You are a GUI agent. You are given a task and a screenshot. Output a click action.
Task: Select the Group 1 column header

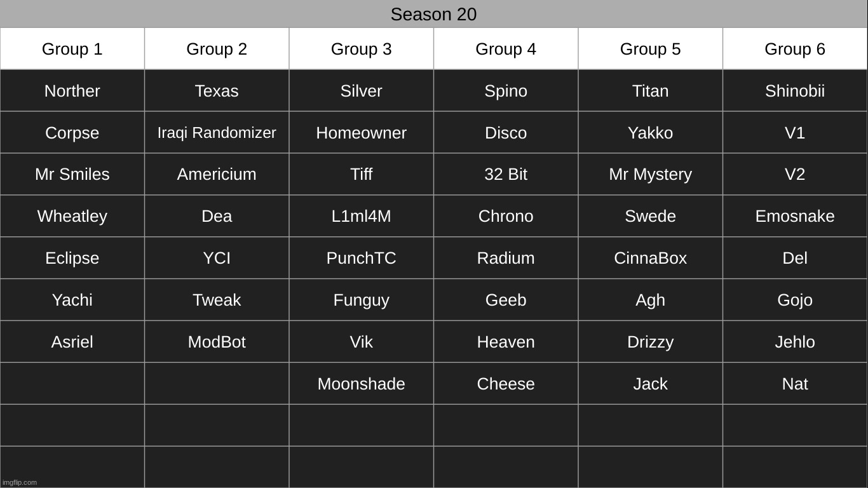(72, 49)
